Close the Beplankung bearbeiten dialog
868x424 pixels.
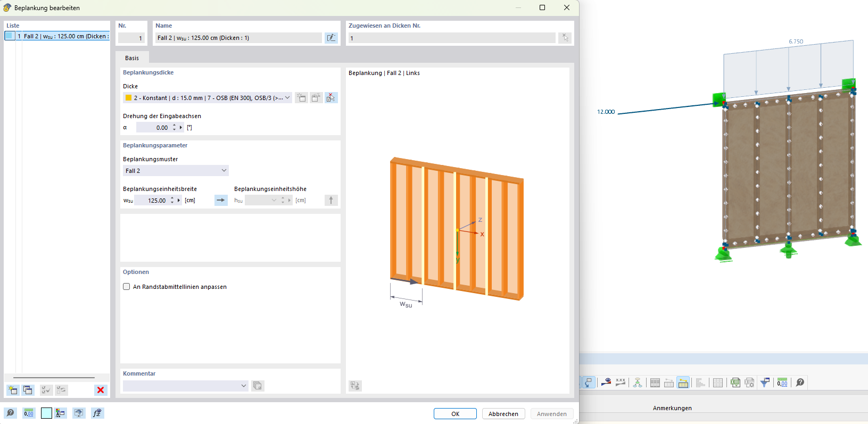tap(567, 7)
